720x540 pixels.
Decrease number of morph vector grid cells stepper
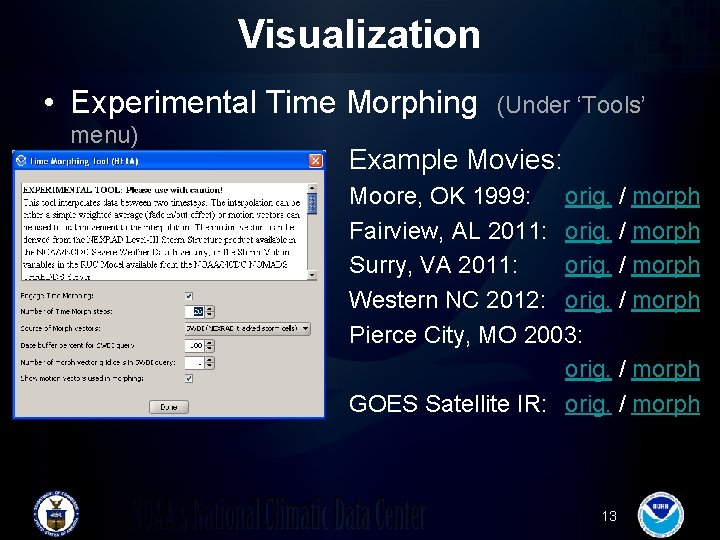[210, 366]
